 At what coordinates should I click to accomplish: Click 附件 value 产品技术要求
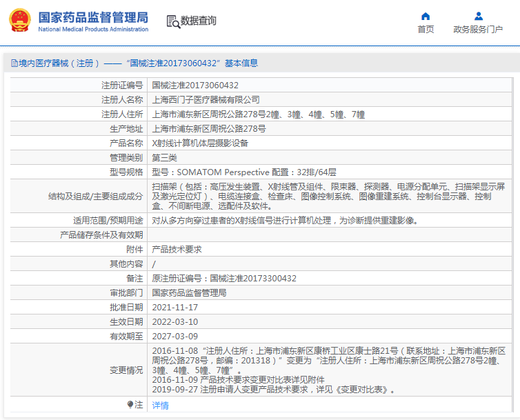point(177,250)
